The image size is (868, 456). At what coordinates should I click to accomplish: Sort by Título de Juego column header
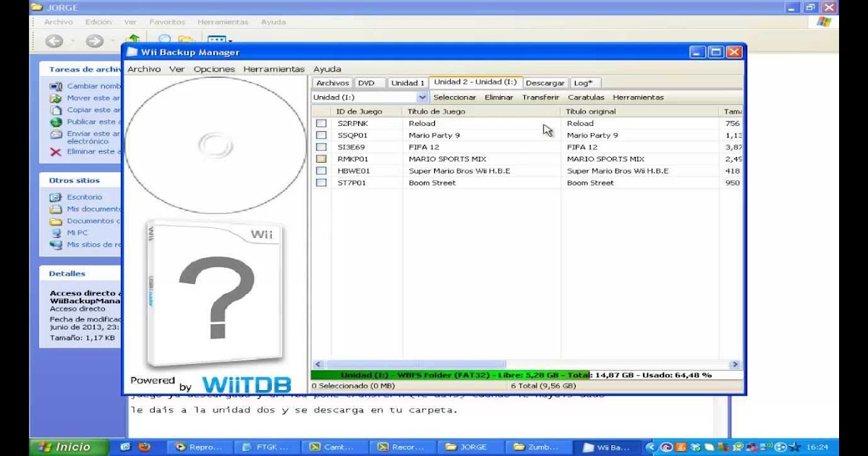click(x=481, y=111)
